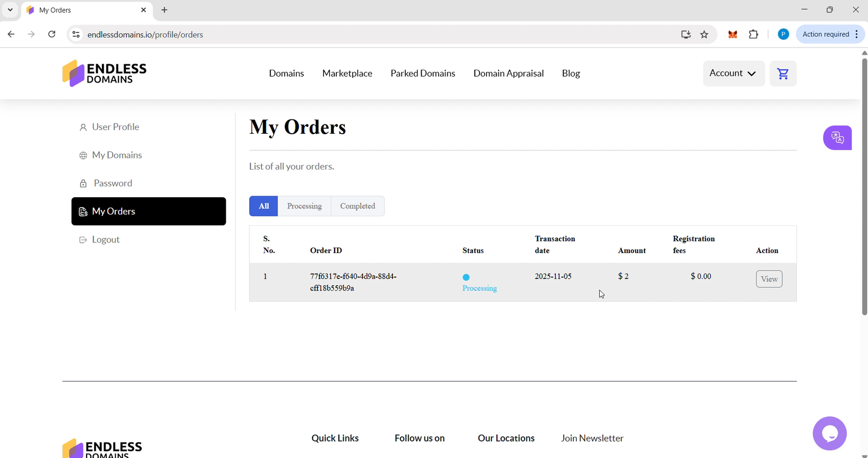Viewport: 868px width, 458px height.
Task: Expand the Account dropdown
Action: click(x=733, y=73)
